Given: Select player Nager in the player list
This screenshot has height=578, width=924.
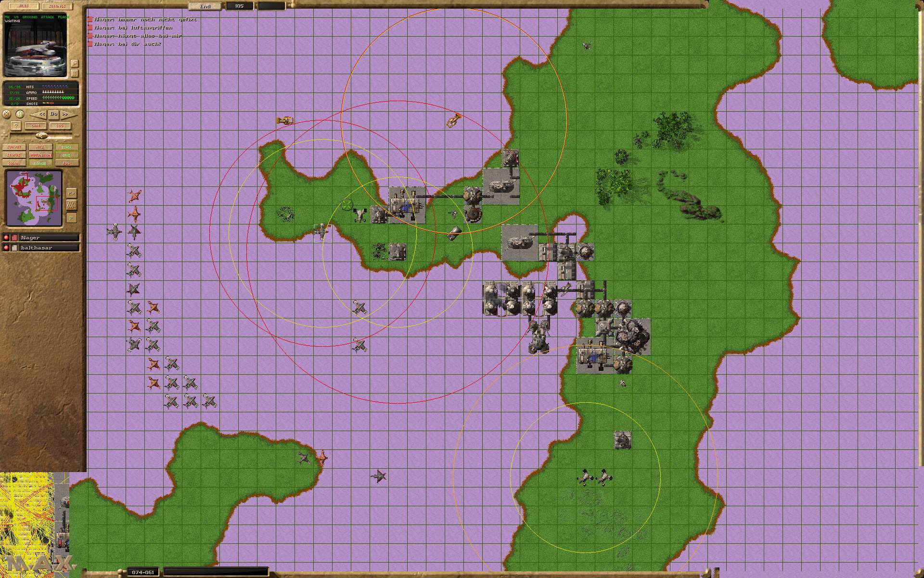Looking at the screenshot, I should pos(49,237).
